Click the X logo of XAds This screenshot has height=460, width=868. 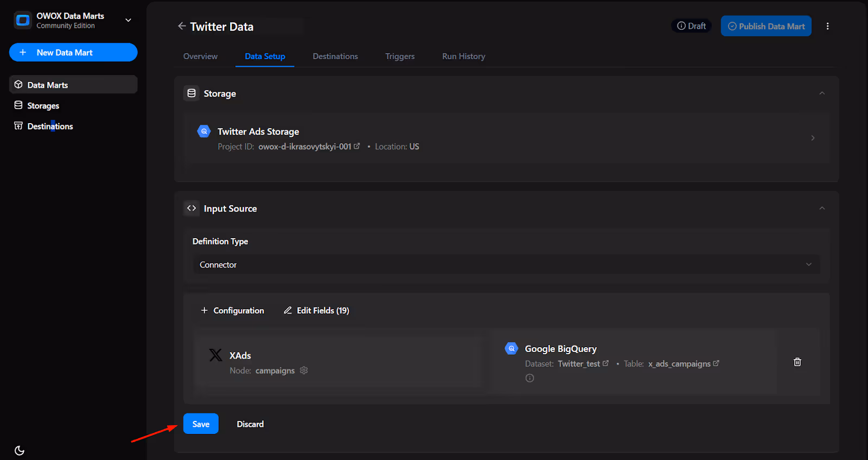pos(215,355)
